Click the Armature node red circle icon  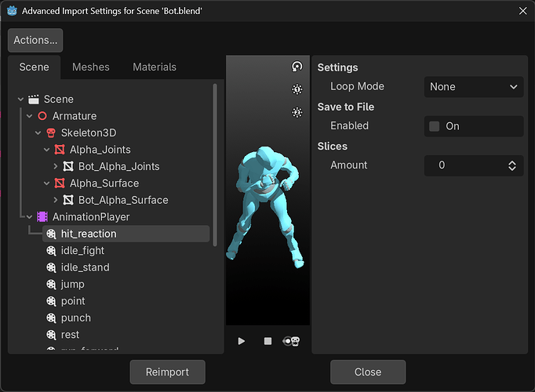pos(42,116)
